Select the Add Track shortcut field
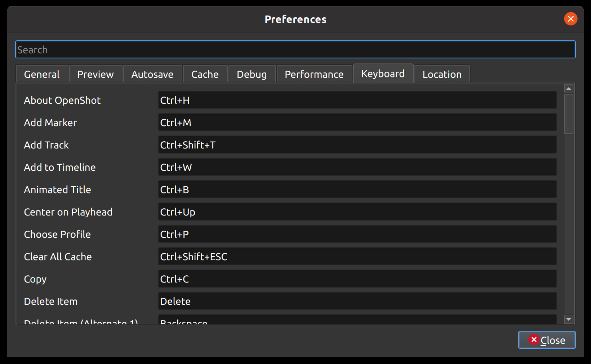This screenshot has height=364, width=591. coord(357,145)
